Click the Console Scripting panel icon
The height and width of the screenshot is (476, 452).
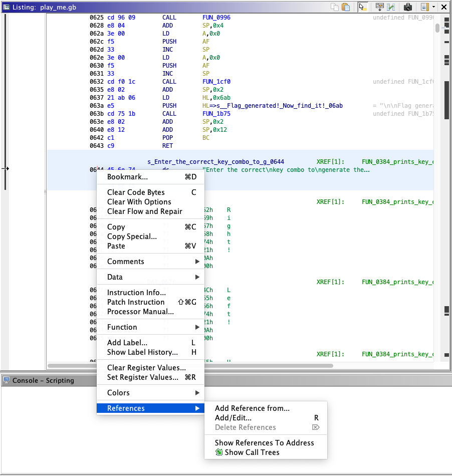[x=7, y=380]
